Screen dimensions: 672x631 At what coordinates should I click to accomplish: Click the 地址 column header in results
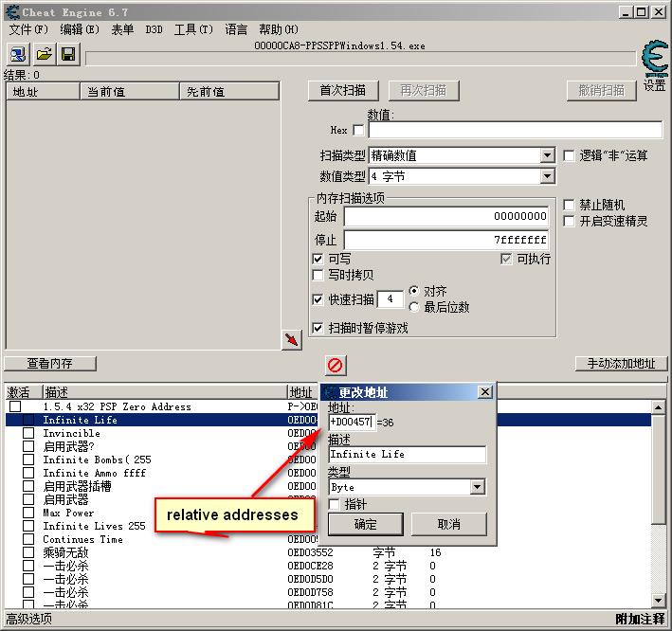click(44, 92)
